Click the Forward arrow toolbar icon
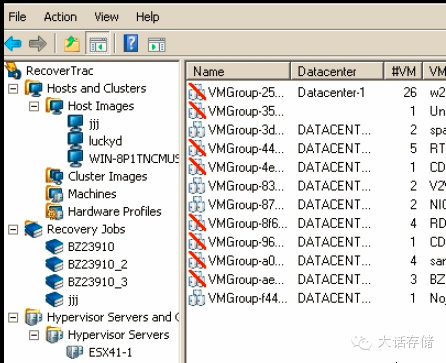The width and height of the screenshot is (446, 363). (x=38, y=43)
